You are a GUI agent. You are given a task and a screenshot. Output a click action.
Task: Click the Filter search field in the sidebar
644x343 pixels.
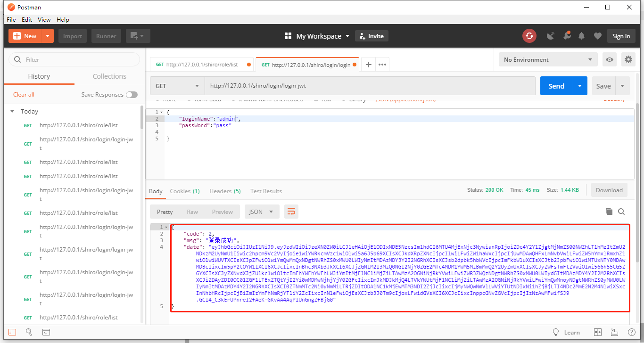pyautogui.click(x=74, y=60)
